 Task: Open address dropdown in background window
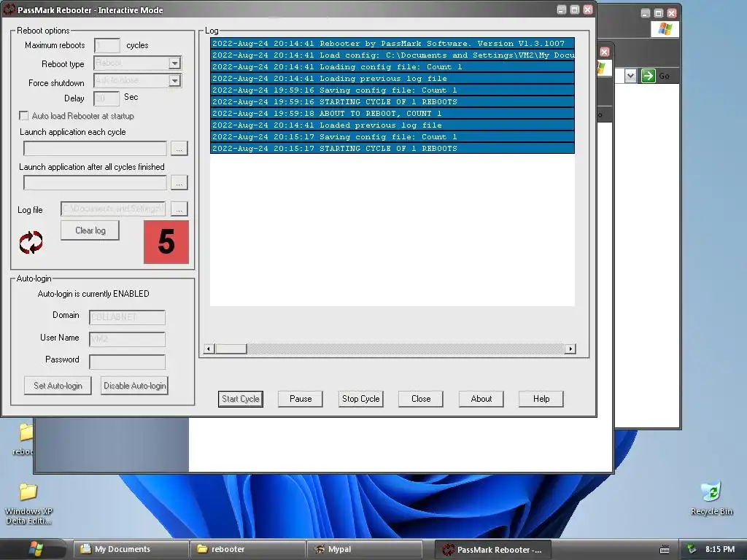[630, 76]
